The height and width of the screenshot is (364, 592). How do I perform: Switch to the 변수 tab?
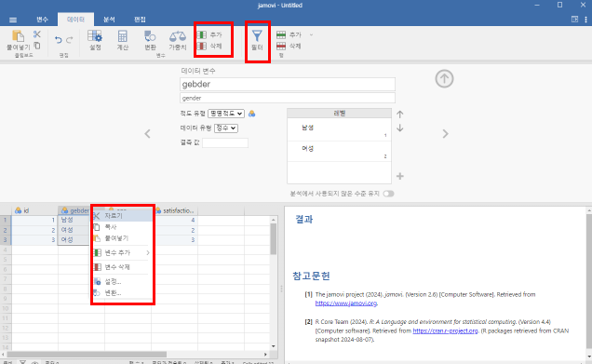click(x=42, y=20)
